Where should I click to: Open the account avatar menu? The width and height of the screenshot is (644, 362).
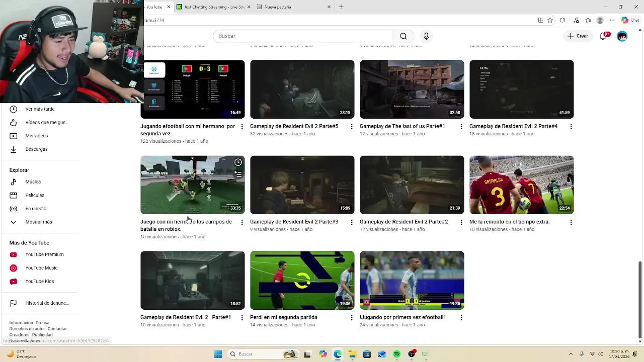622,36
